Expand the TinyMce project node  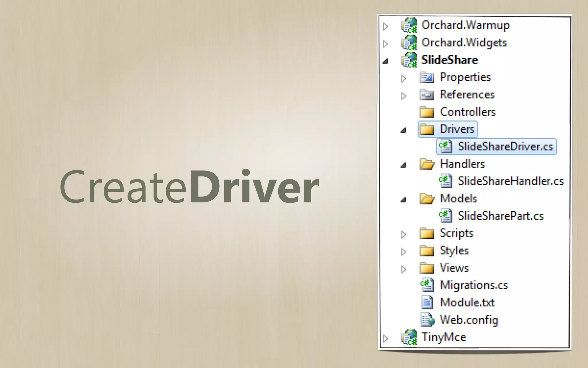pyautogui.click(x=386, y=338)
